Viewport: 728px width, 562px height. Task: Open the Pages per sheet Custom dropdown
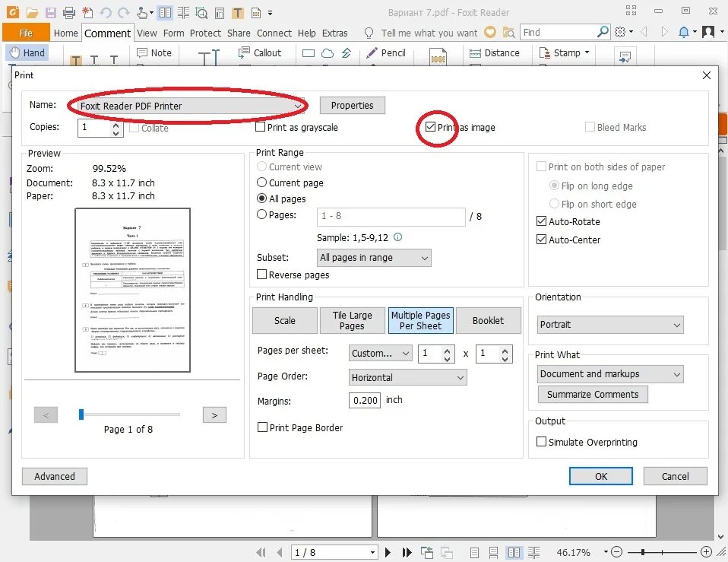pos(380,354)
